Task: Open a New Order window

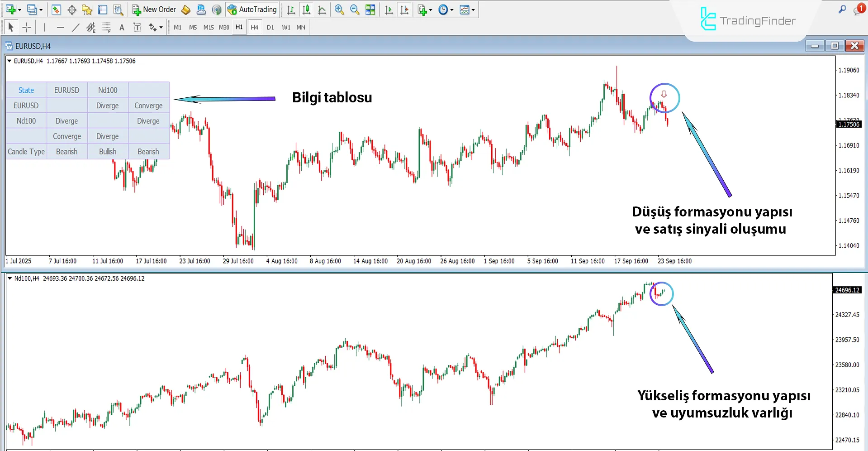Action: coord(154,9)
